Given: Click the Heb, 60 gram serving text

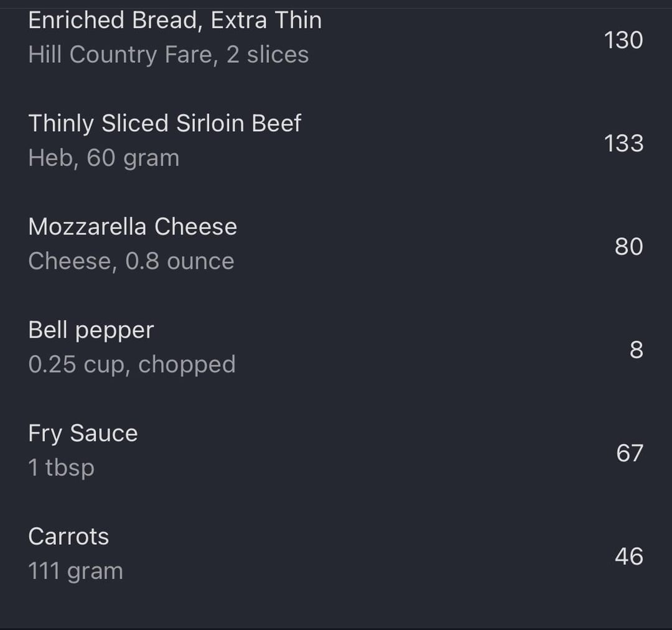Looking at the screenshot, I should (x=104, y=158).
